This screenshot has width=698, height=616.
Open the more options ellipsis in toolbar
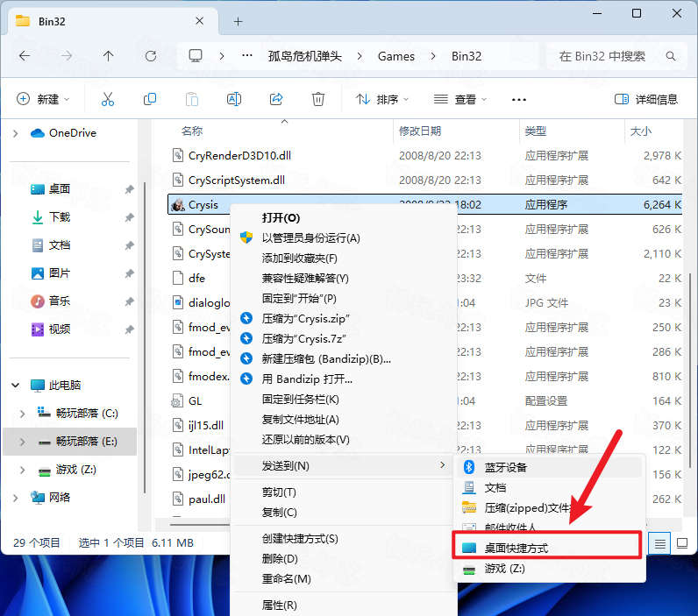pos(519,100)
